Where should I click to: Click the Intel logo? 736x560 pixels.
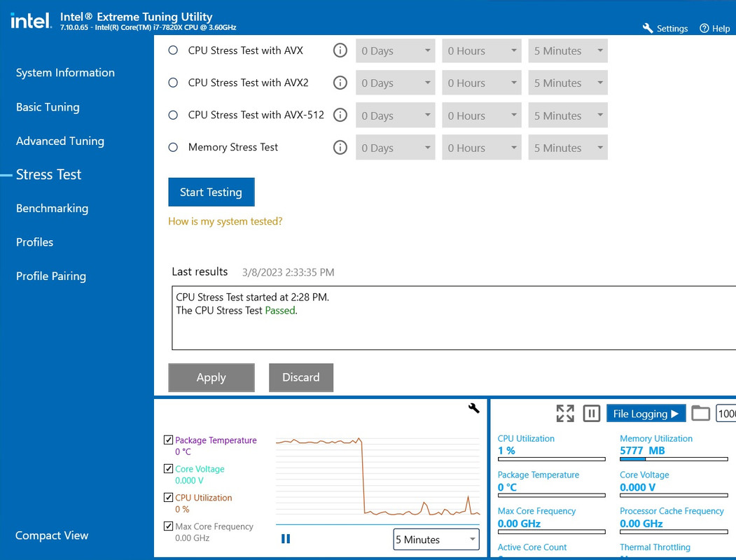(31, 21)
